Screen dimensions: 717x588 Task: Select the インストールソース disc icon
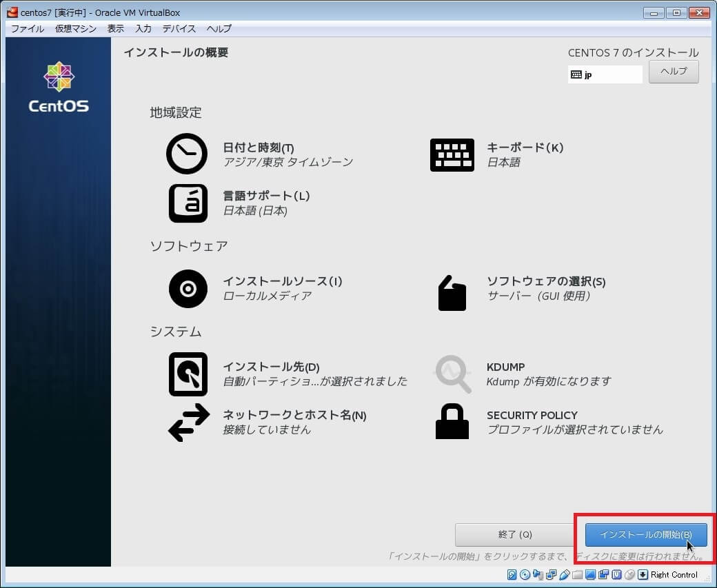(x=188, y=288)
